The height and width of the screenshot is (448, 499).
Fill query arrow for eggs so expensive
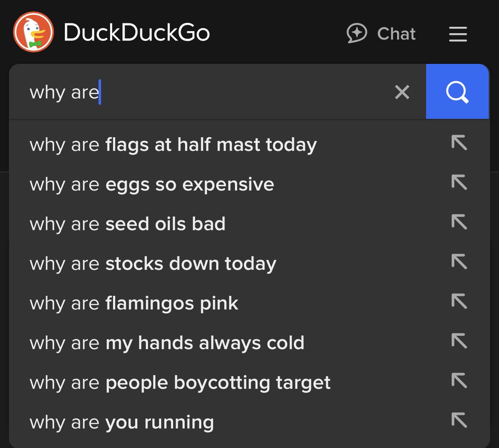tap(459, 182)
